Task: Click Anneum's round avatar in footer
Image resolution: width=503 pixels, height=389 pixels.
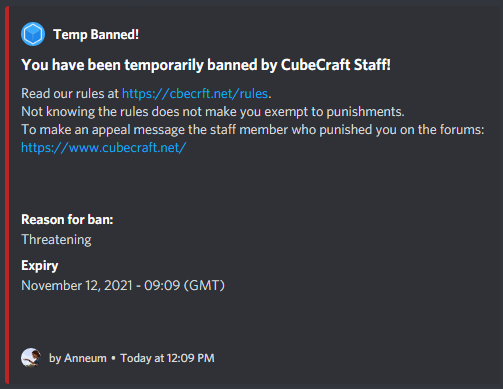Action: click(x=31, y=358)
